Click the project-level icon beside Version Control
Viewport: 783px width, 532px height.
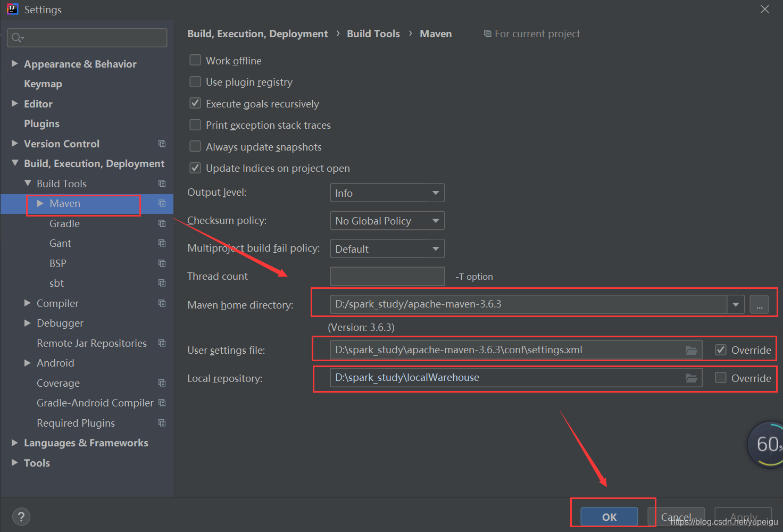coord(162,144)
